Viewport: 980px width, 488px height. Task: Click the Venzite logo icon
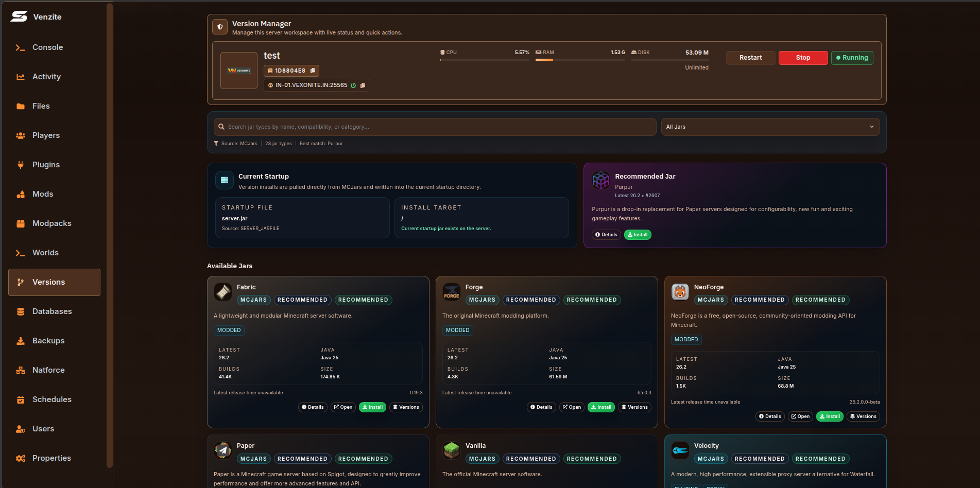click(19, 16)
